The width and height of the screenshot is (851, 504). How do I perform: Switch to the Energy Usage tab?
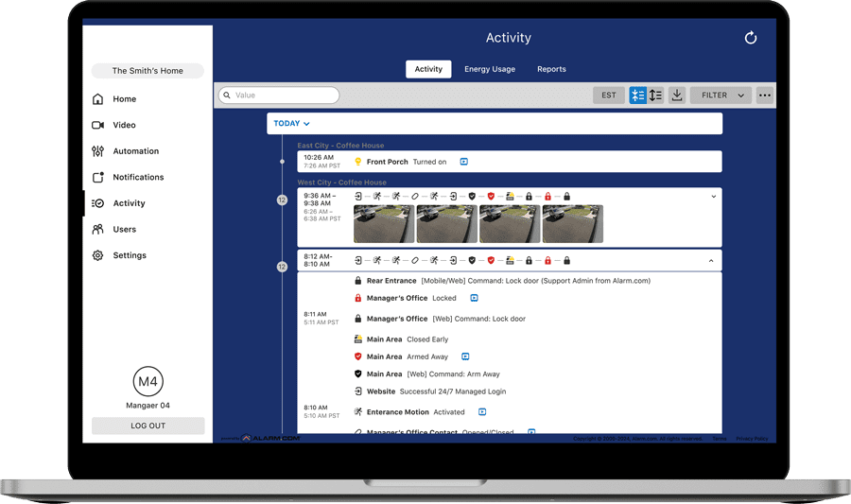coord(490,69)
